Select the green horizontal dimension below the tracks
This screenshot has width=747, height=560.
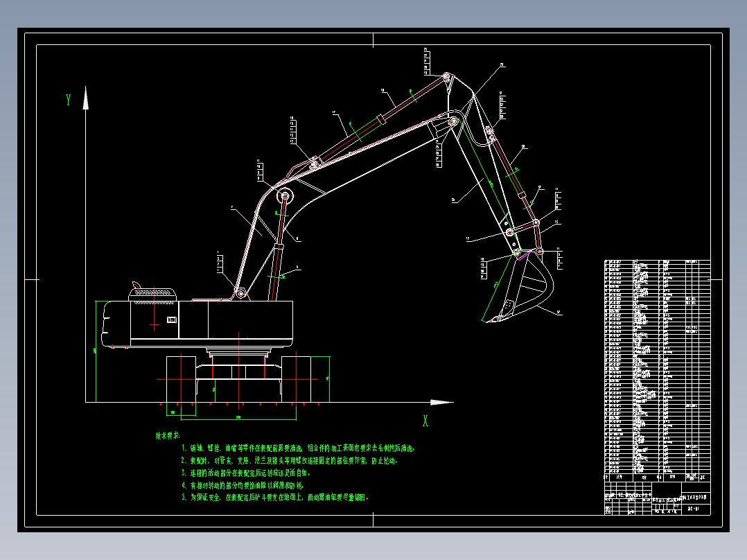238,420
